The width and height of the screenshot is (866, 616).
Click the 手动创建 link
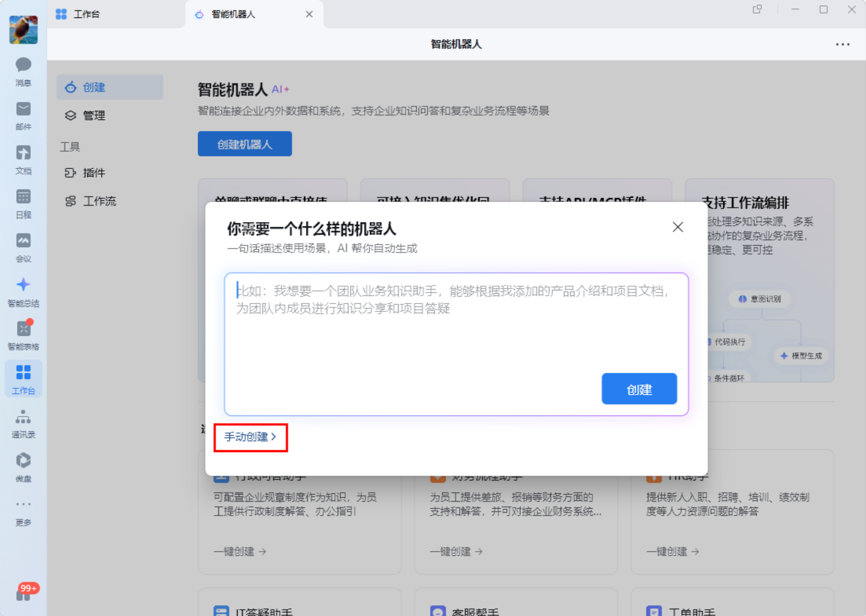click(250, 437)
